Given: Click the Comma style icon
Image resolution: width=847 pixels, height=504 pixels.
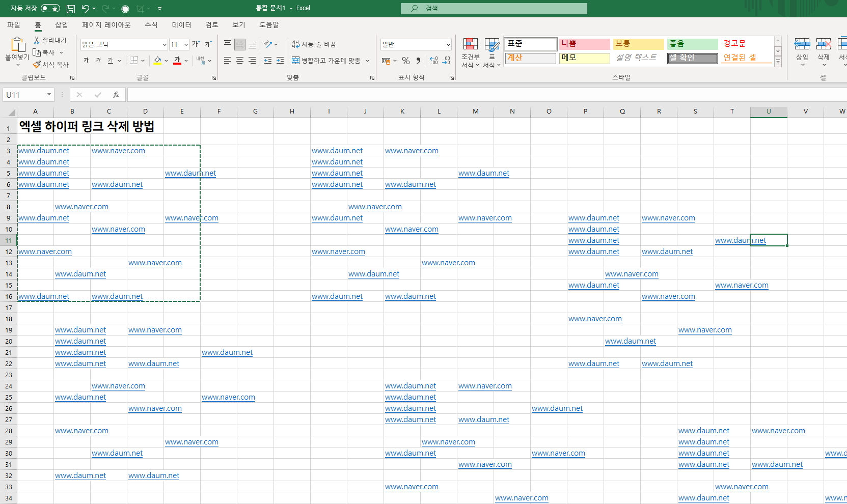Looking at the screenshot, I should [x=418, y=61].
